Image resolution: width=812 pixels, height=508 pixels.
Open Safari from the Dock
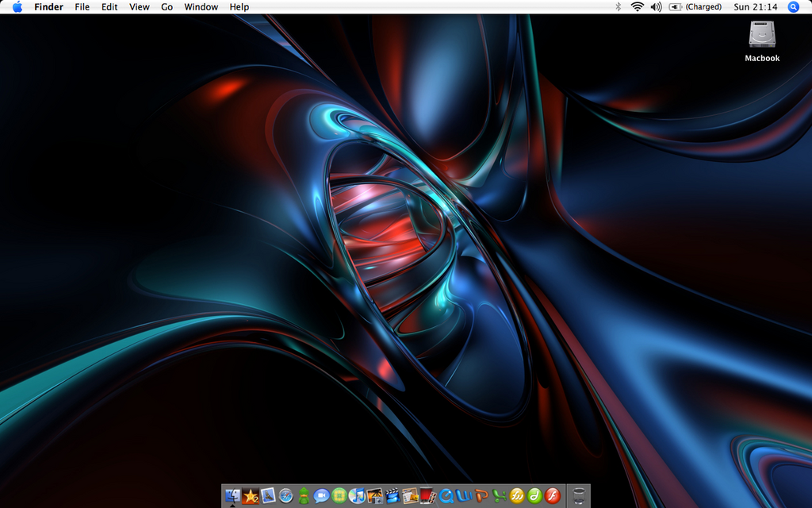click(x=286, y=496)
